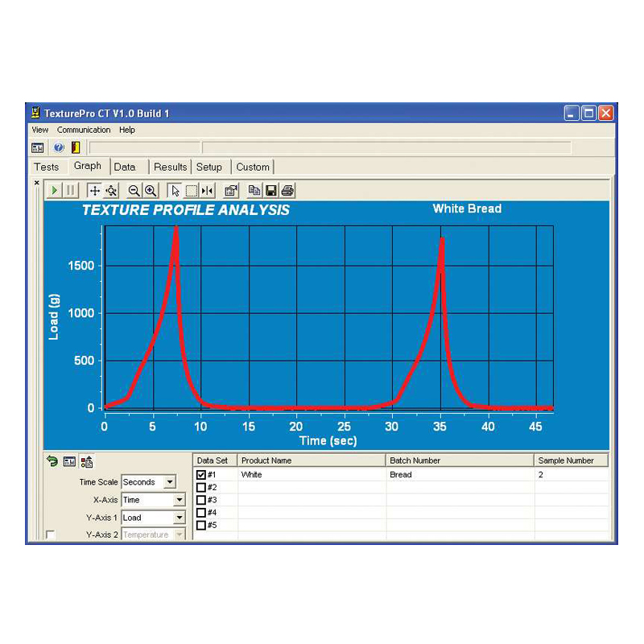
Task: Open help via blue question mark icon
Action: (59, 148)
